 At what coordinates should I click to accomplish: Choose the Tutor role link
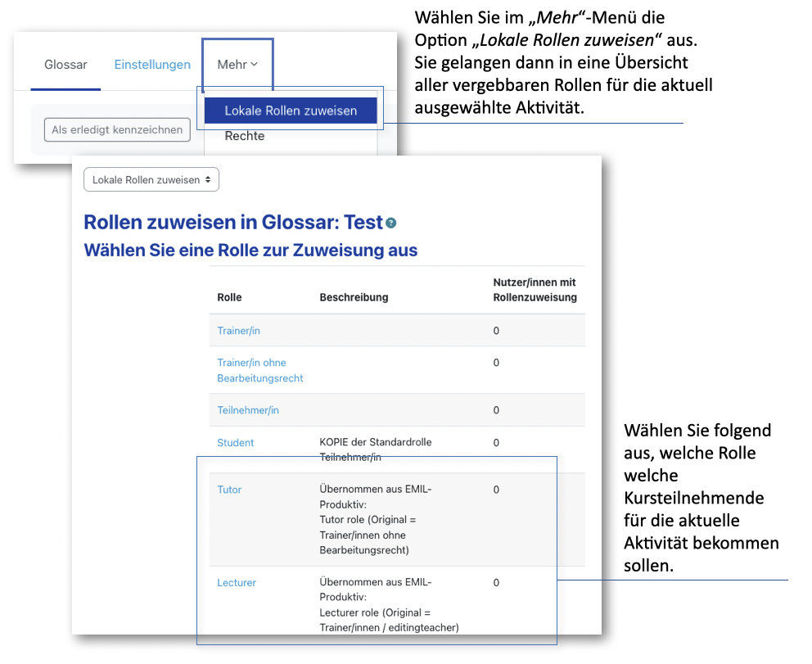pos(229,490)
